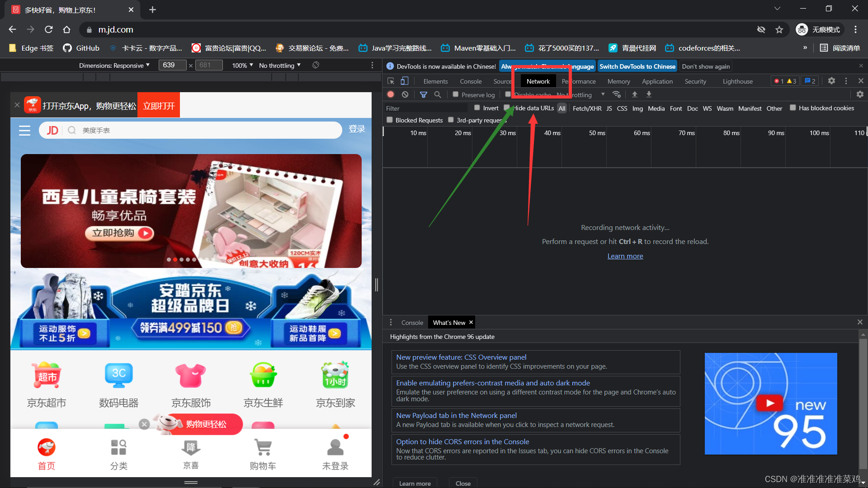Viewport: 868px width, 488px height.
Task: Open network conditions wifi icon
Action: 617,94
